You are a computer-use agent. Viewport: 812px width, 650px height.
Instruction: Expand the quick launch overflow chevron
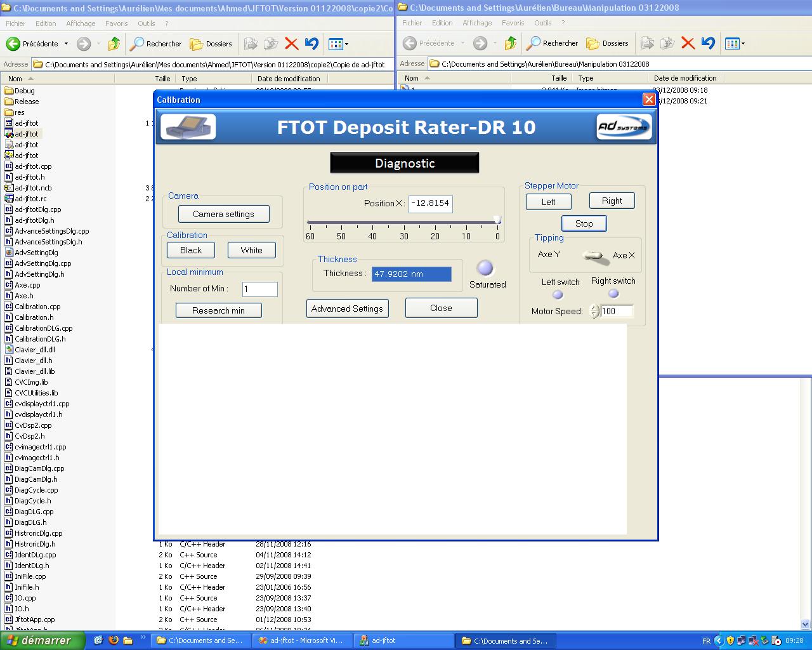click(143, 637)
